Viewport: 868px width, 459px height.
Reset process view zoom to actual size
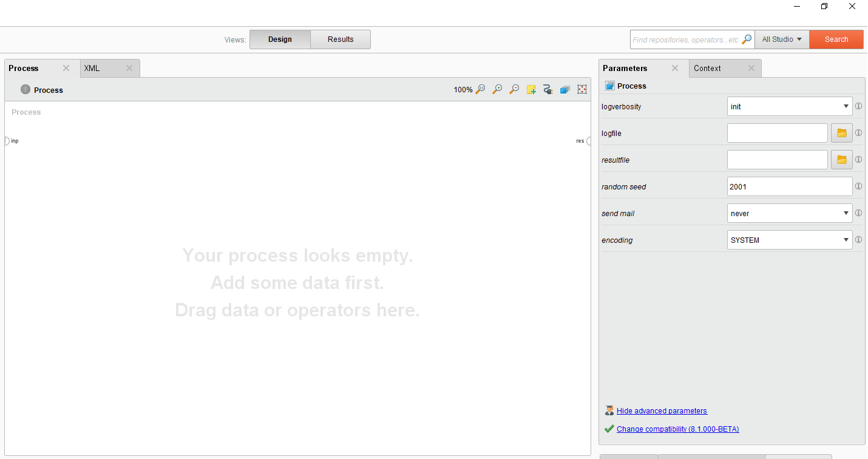[x=480, y=89]
